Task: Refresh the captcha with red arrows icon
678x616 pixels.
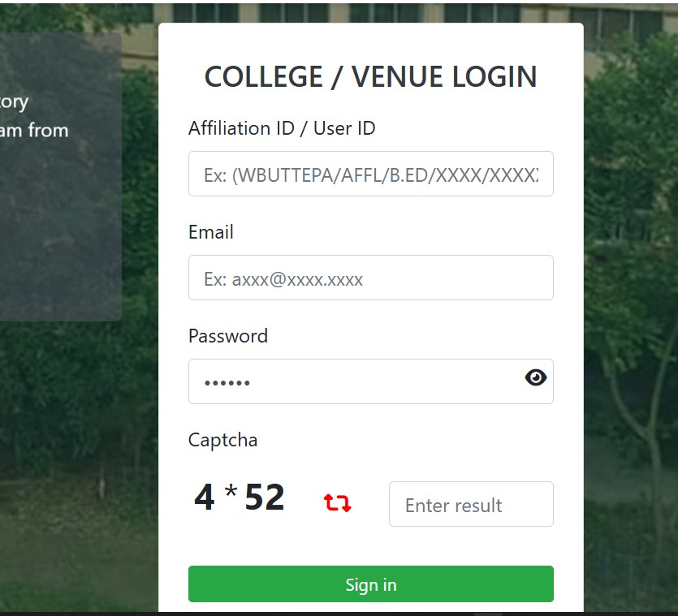Action: [x=337, y=502]
